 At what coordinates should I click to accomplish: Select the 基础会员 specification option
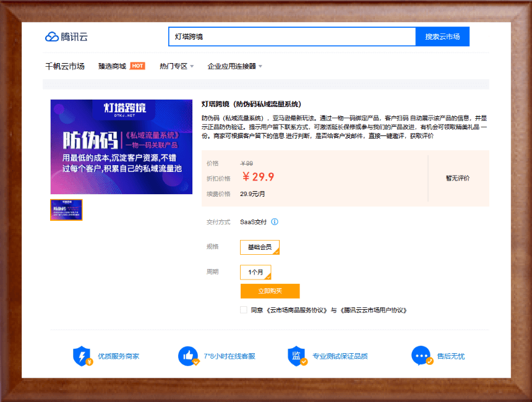(x=260, y=247)
